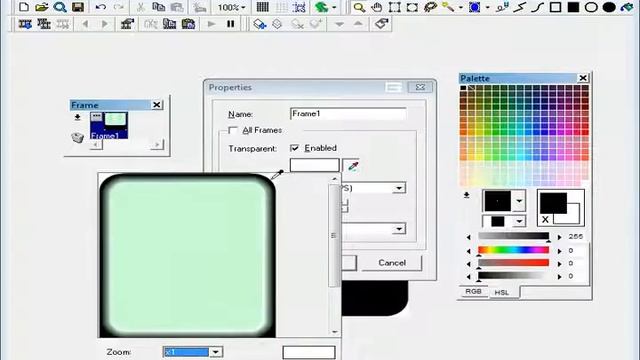Open the green dinosaur icon dropdown arrow
640x360 pixels.
click(x=334, y=7)
